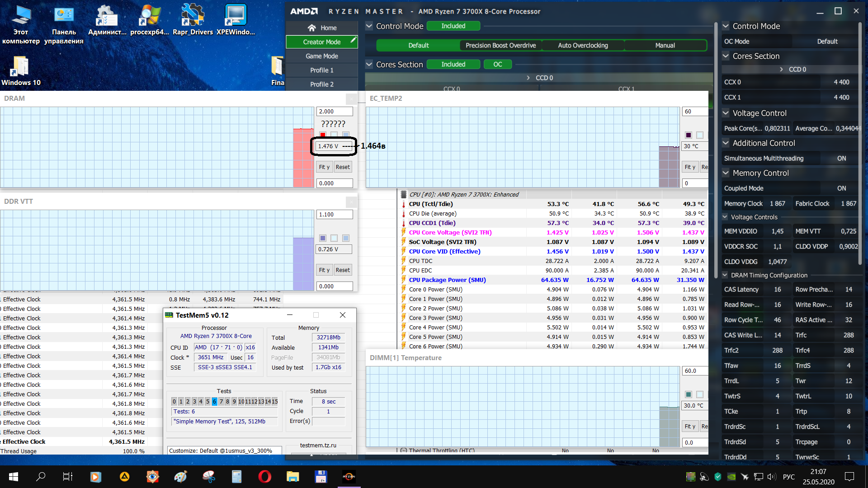Select the Precision Boost Overdrive mode tab

[500, 45]
